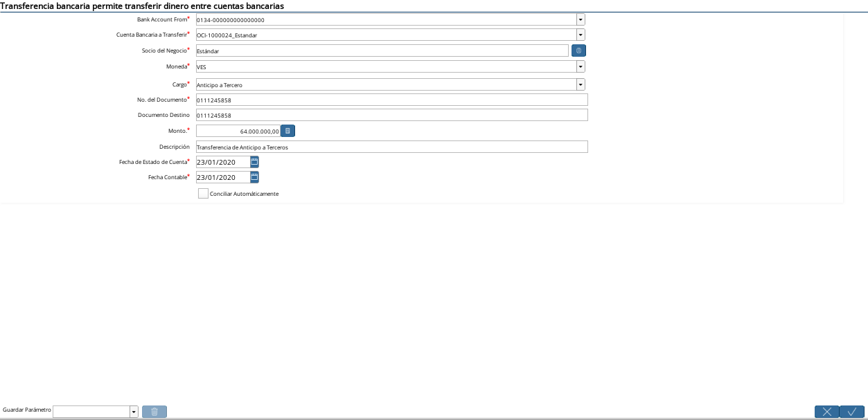Open the Cargo dropdown list
This screenshot has height=420, width=868.
point(581,84)
